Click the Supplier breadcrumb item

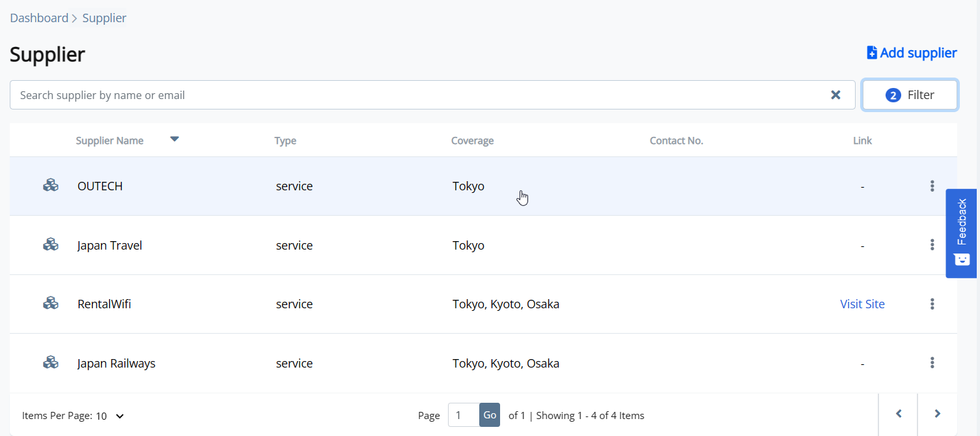[104, 18]
